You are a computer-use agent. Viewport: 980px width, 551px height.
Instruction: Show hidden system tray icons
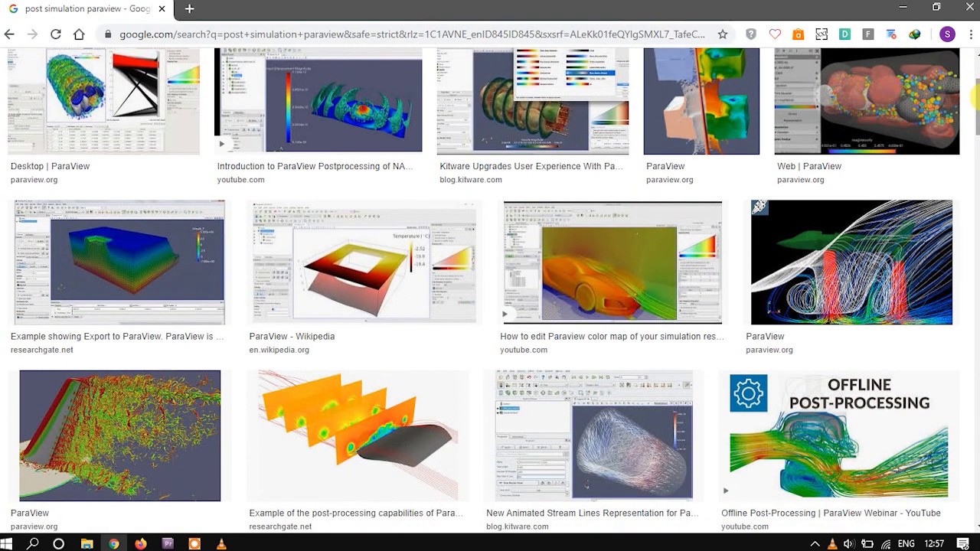click(814, 544)
